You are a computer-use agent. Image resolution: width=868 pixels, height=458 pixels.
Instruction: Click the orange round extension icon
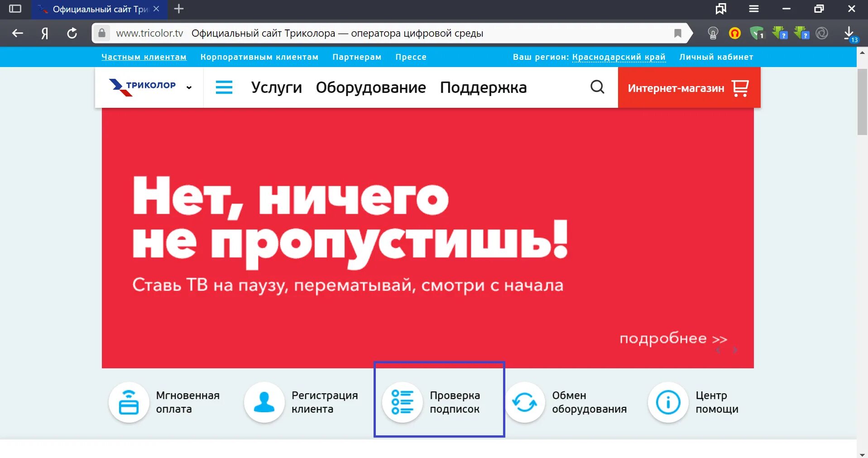tap(735, 33)
